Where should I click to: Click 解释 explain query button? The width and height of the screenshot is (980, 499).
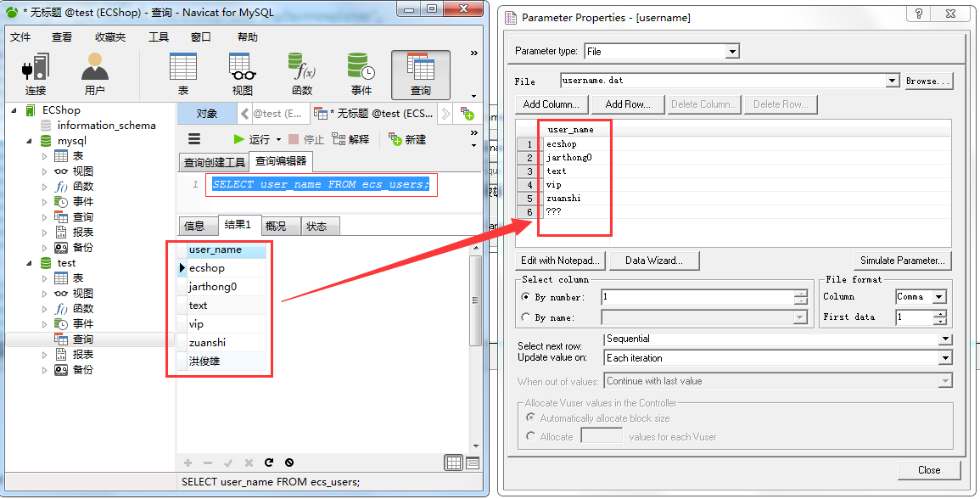point(350,139)
